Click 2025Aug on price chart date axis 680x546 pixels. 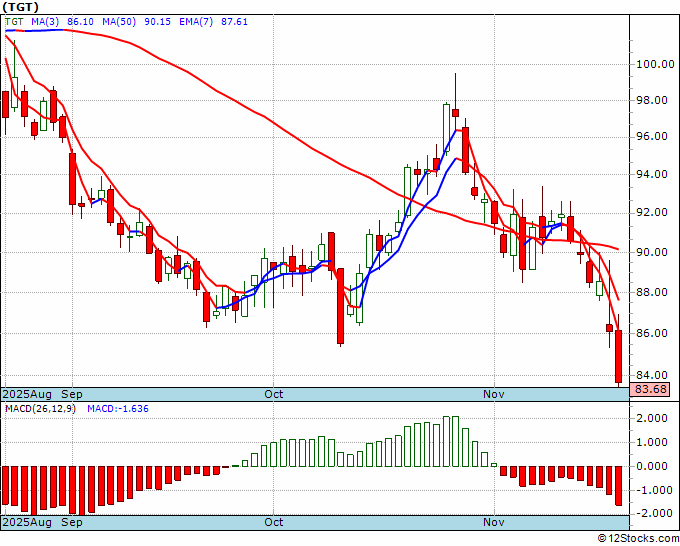point(27,394)
